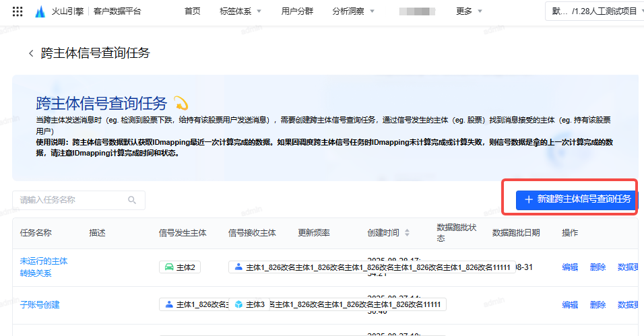Viewport: 644px width, 336px height.
Task: Click the 信号接收主体 column header
Action: click(252, 233)
